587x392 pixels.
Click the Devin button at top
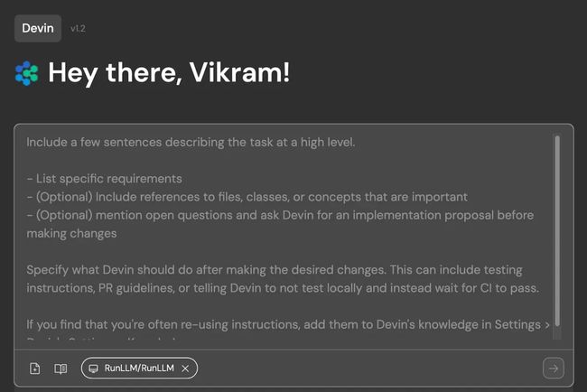(38, 29)
